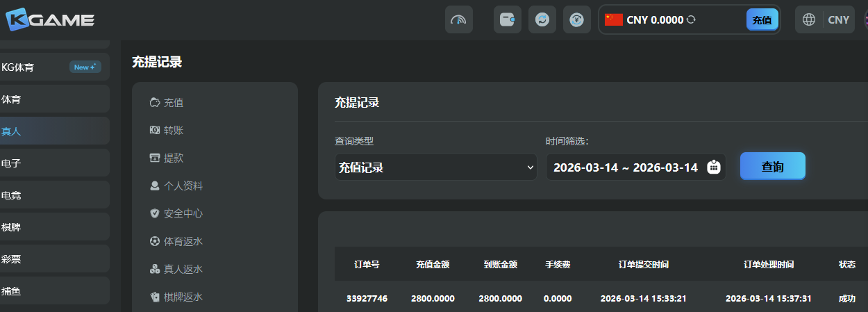The width and height of the screenshot is (868, 312).
Task: Click the speed gauge icon in header
Action: point(458,19)
